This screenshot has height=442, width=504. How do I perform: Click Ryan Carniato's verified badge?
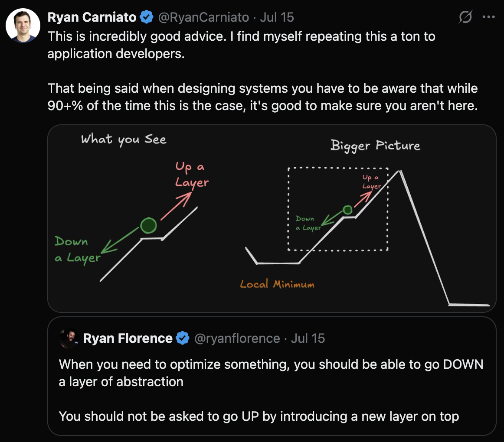pos(147,17)
